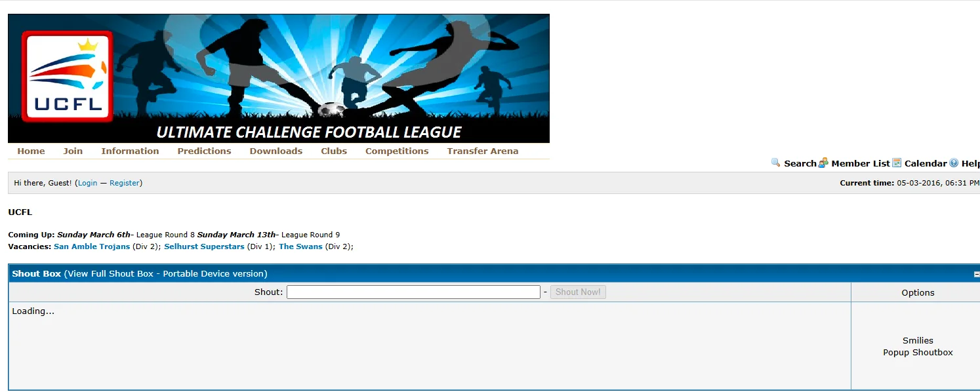Image resolution: width=980 pixels, height=392 pixels.
Task: Click the Loading... text in shoutbox
Action: coord(33,311)
